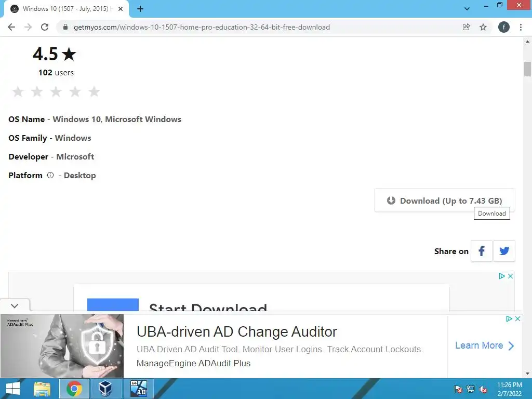
Task: Open the Chrome profile avatar
Action: tap(504, 27)
